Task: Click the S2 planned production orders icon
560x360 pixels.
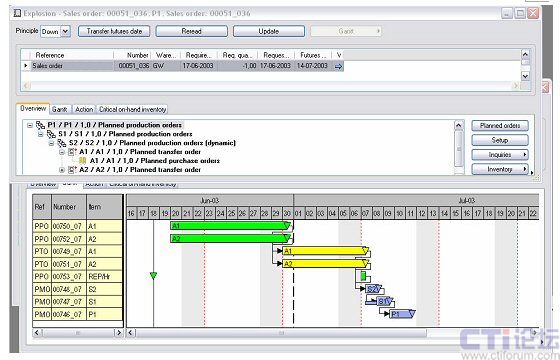Action: point(62,143)
